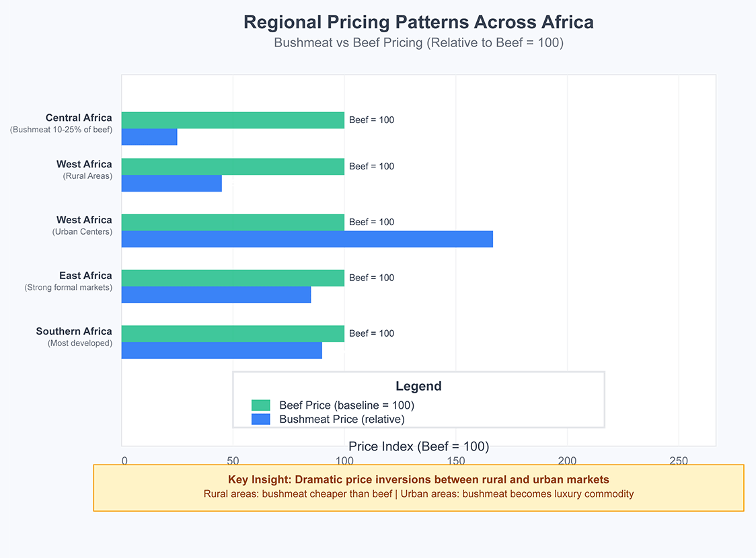Screen dimensions: 756x558
Task: Select the East Africa bushmeat blue bar
Action: pos(216,294)
